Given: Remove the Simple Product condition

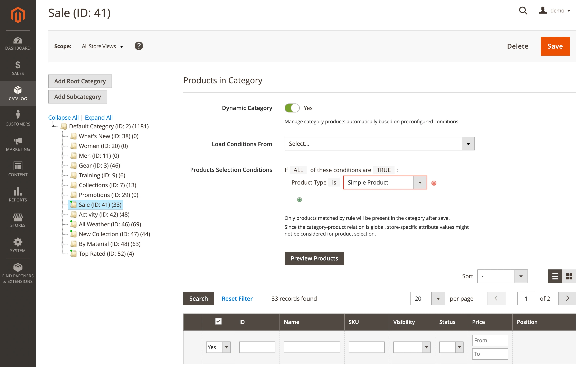Looking at the screenshot, I should (x=434, y=183).
